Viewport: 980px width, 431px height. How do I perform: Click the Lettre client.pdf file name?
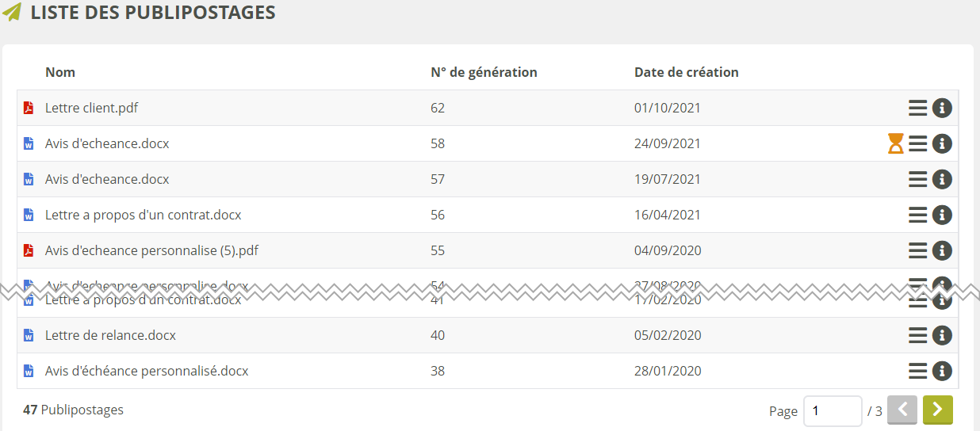91,108
